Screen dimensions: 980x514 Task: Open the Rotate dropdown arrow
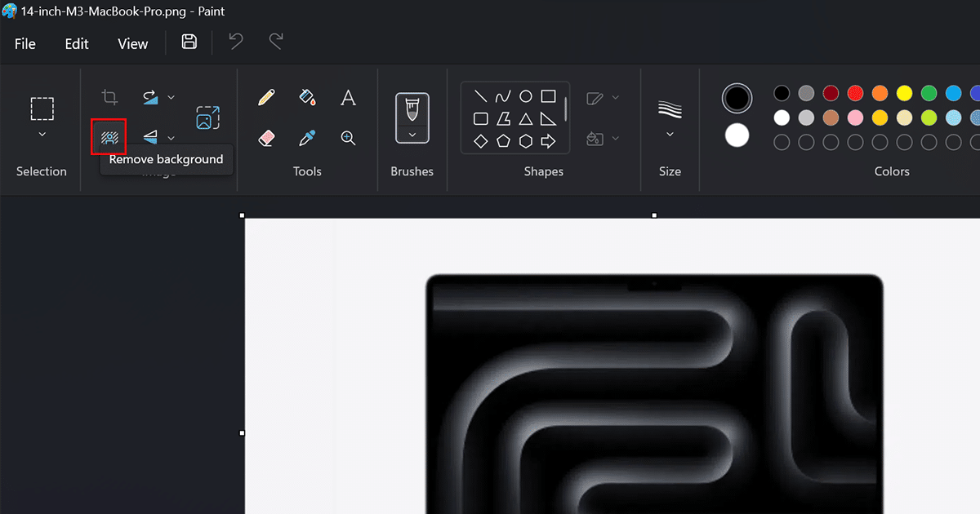[x=171, y=98]
